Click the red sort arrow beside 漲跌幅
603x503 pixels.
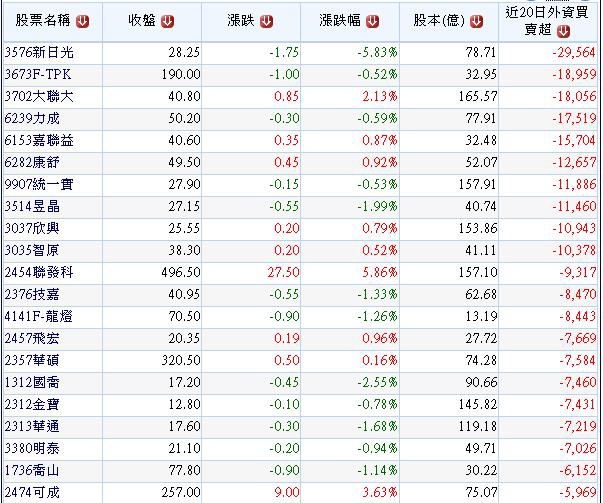point(372,22)
